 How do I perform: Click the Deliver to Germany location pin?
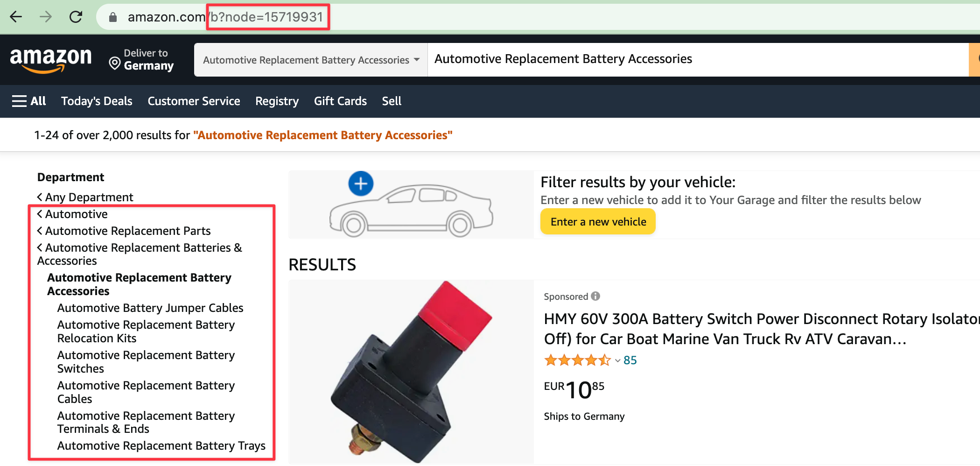(114, 63)
